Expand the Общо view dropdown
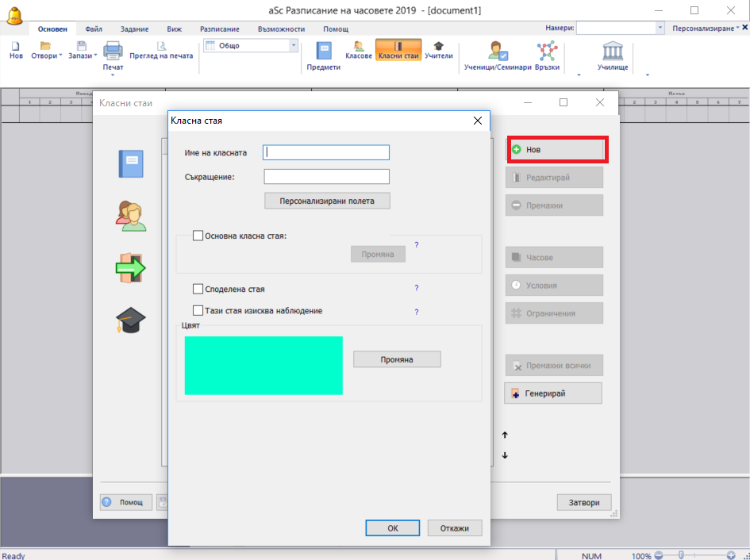Image resolution: width=750 pixels, height=560 pixels. click(x=294, y=46)
